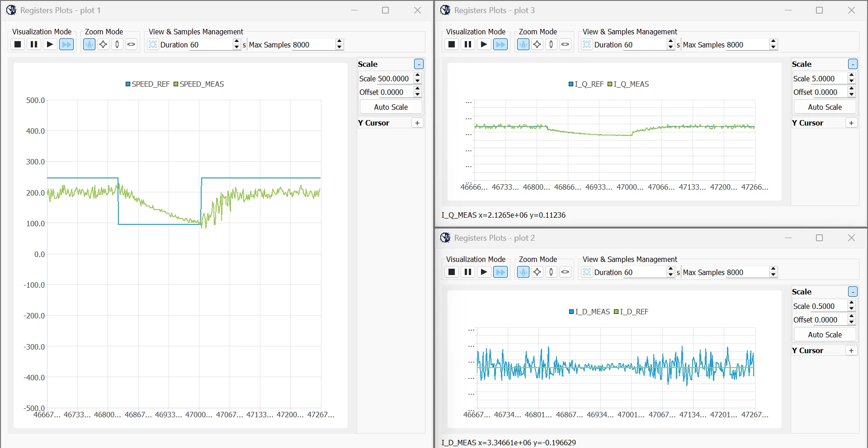868x448 pixels.
Task: Click play button in plot 3
Action: [484, 44]
